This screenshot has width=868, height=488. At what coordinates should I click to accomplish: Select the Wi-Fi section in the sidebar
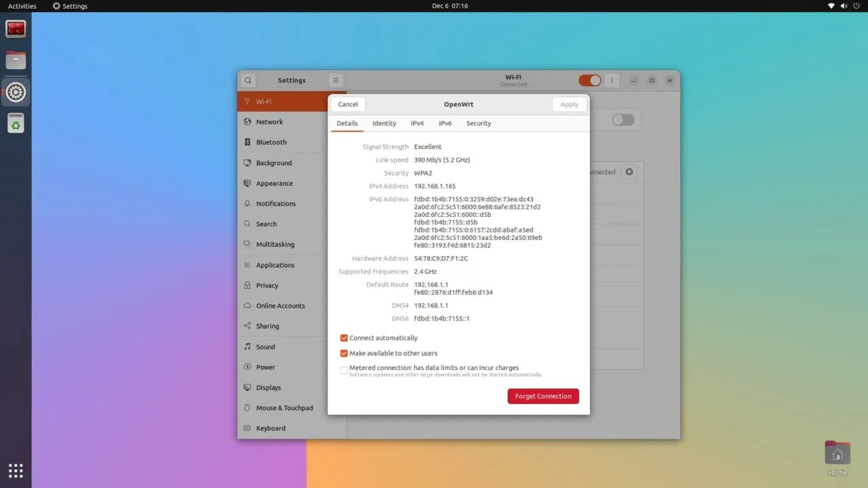click(x=263, y=101)
